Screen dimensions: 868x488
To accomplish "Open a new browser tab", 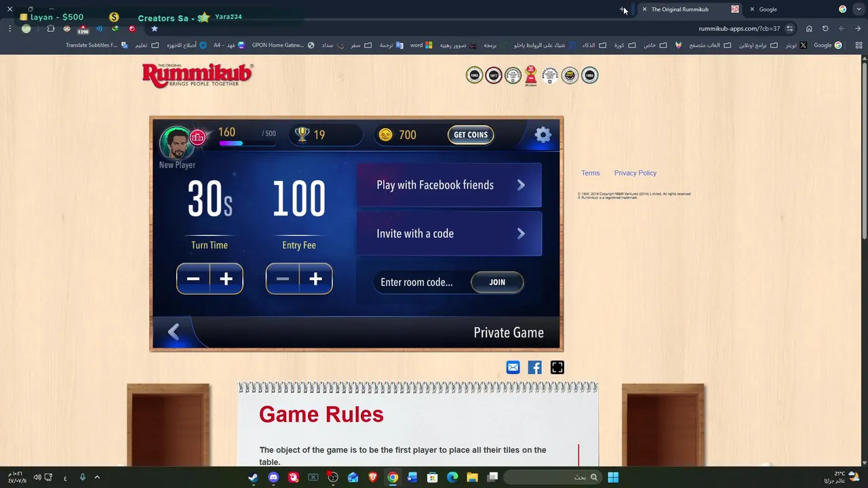I will [x=623, y=9].
